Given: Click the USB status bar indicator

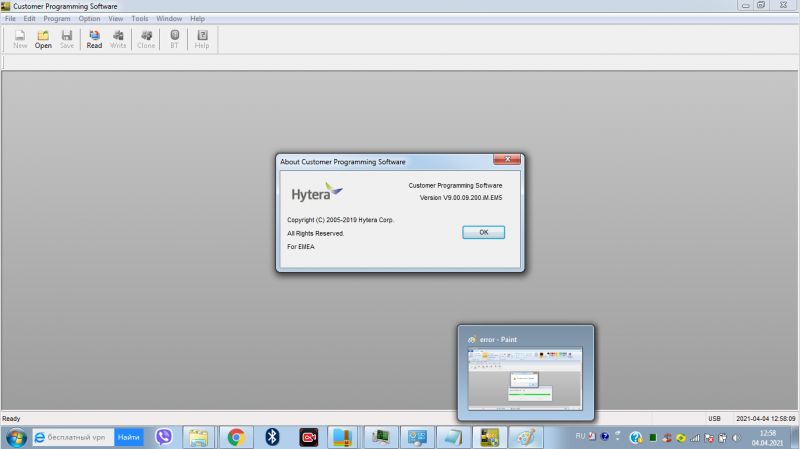Looking at the screenshot, I should pyautogui.click(x=714, y=418).
